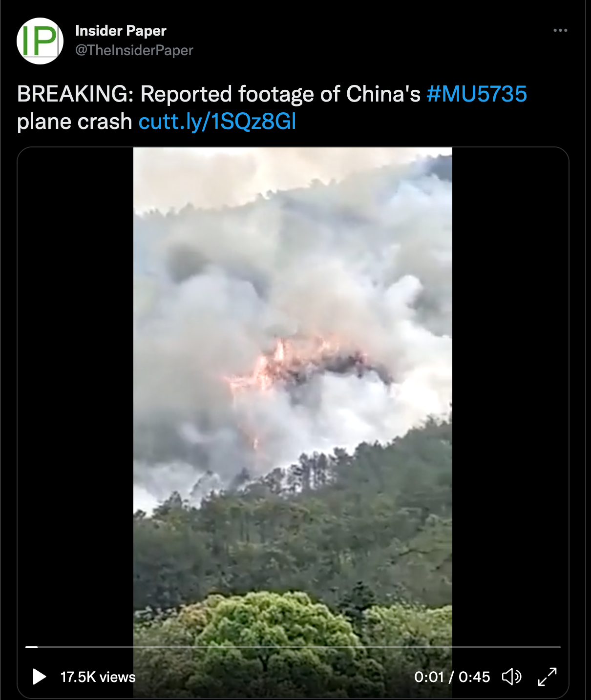The image size is (591, 700).
Task: Open the three-dot more options menu
Action: pos(560,30)
